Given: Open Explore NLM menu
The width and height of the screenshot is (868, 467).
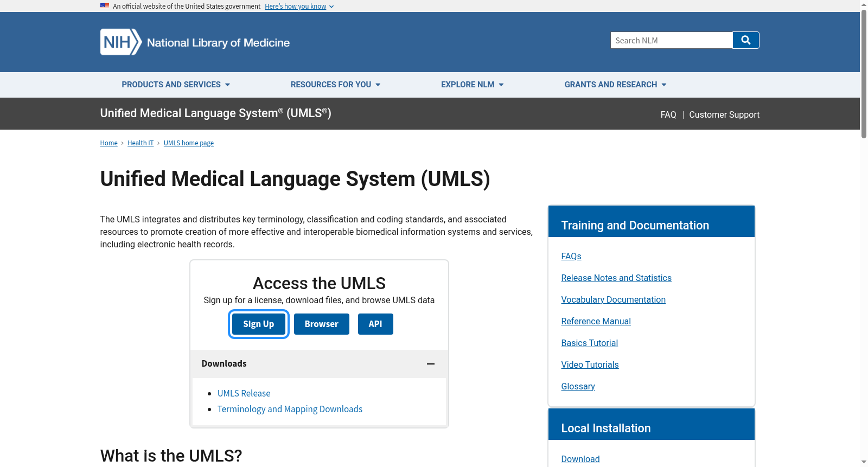Looking at the screenshot, I should pyautogui.click(x=472, y=85).
